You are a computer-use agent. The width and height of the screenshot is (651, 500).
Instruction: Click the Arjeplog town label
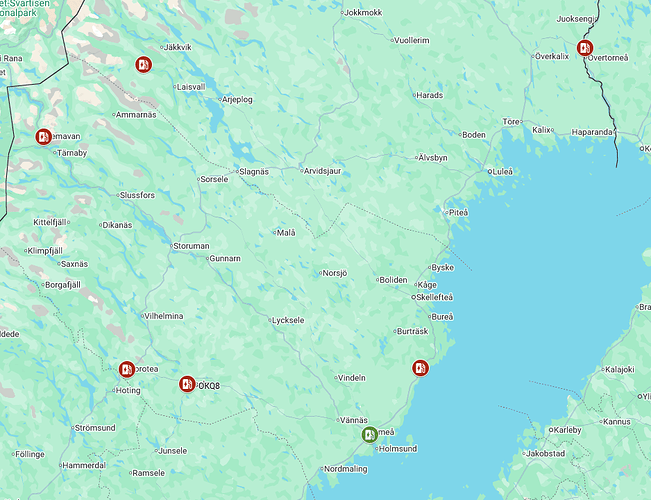pyautogui.click(x=237, y=100)
